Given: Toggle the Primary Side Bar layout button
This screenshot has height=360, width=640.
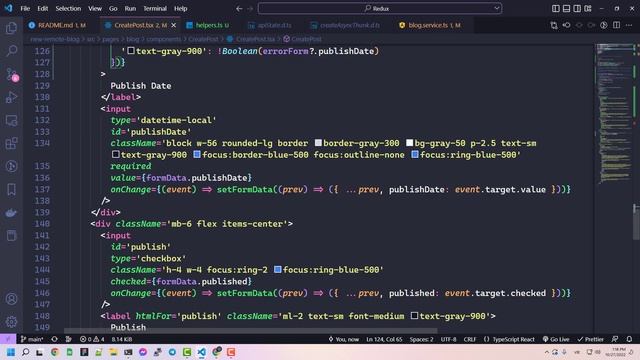Looking at the screenshot, I should [556, 9].
